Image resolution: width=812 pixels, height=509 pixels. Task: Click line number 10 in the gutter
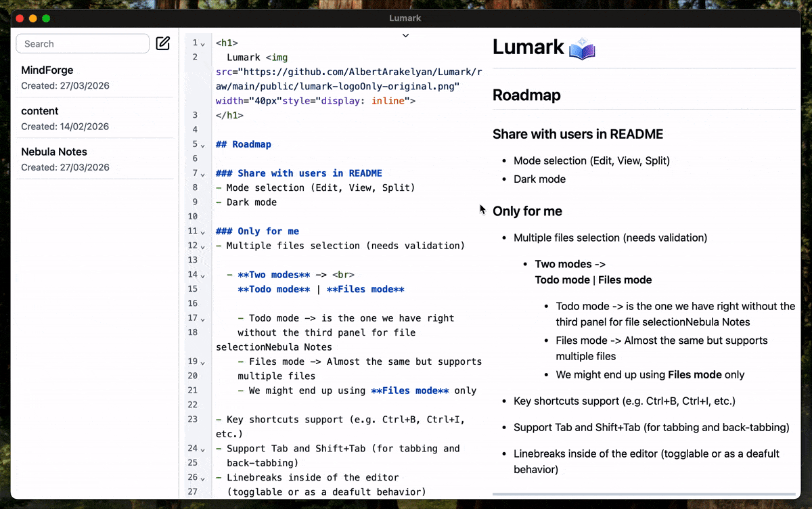click(x=192, y=217)
